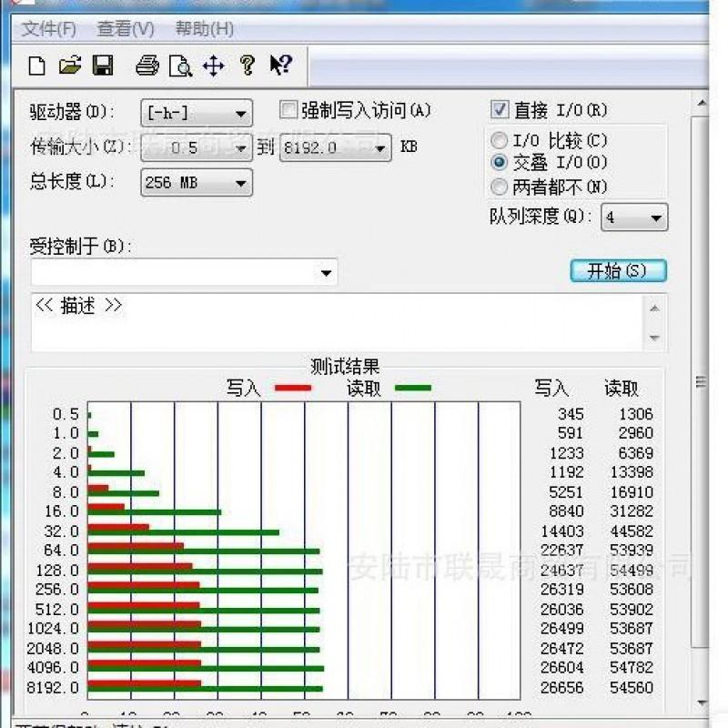Click inside the 描述 description text box
Viewport: 728px width, 728px height.
pyautogui.click(x=338, y=323)
